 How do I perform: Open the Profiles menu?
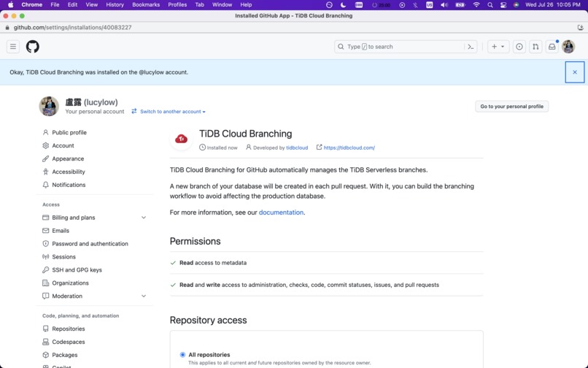click(x=177, y=5)
